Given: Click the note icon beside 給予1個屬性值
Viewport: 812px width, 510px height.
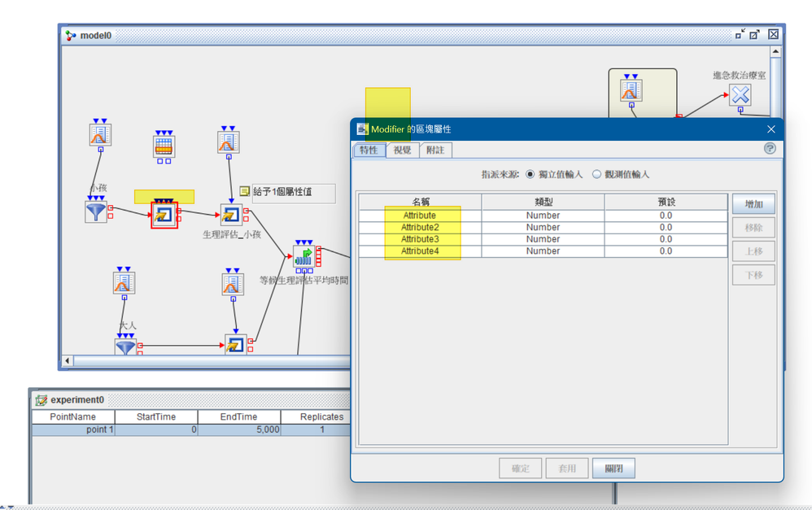Looking at the screenshot, I should [245, 192].
